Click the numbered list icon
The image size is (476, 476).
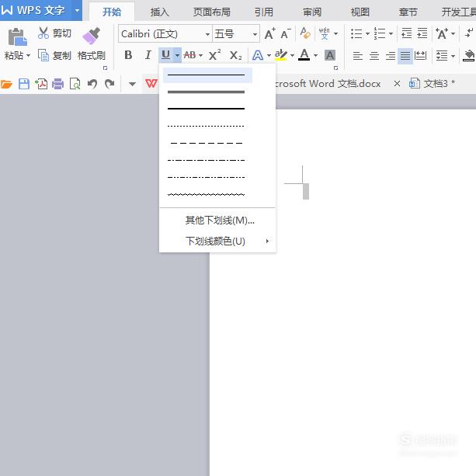pyautogui.click(x=380, y=33)
